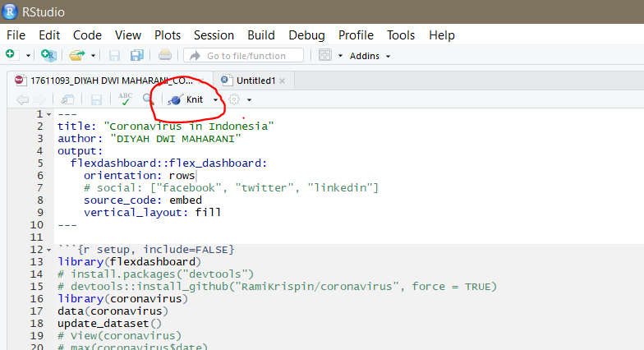Click the Show in new window icon
This screenshot has height=350, width=644.
tap(67, 99)
